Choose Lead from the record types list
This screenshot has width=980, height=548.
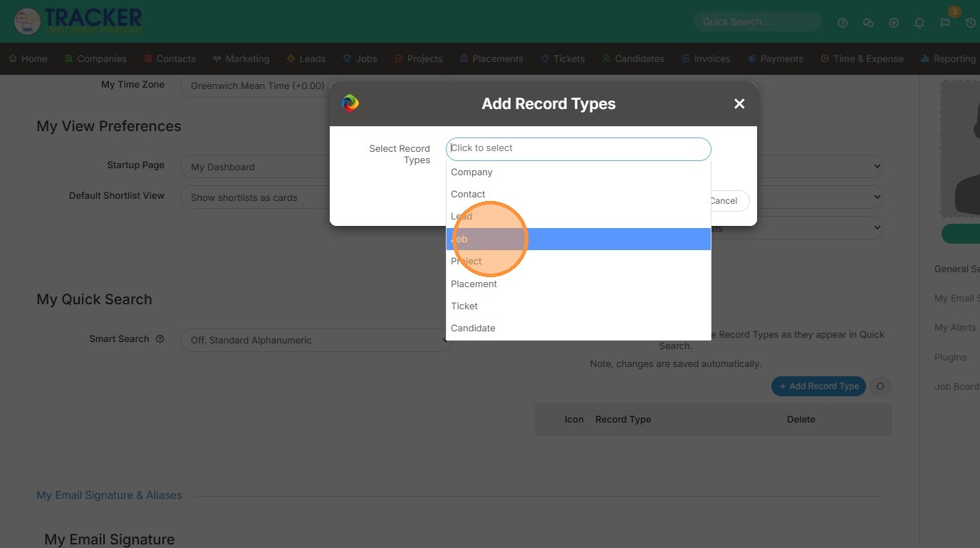(x=578, y=216)
